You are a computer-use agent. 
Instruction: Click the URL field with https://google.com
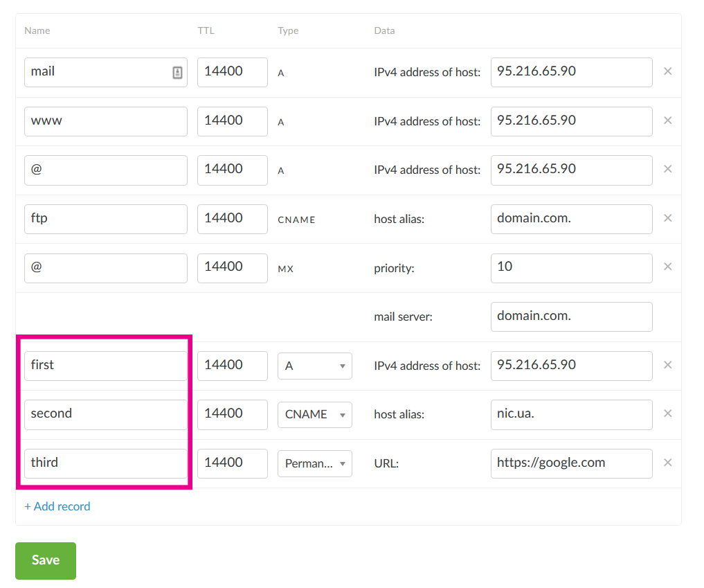[x=571, y=463]
